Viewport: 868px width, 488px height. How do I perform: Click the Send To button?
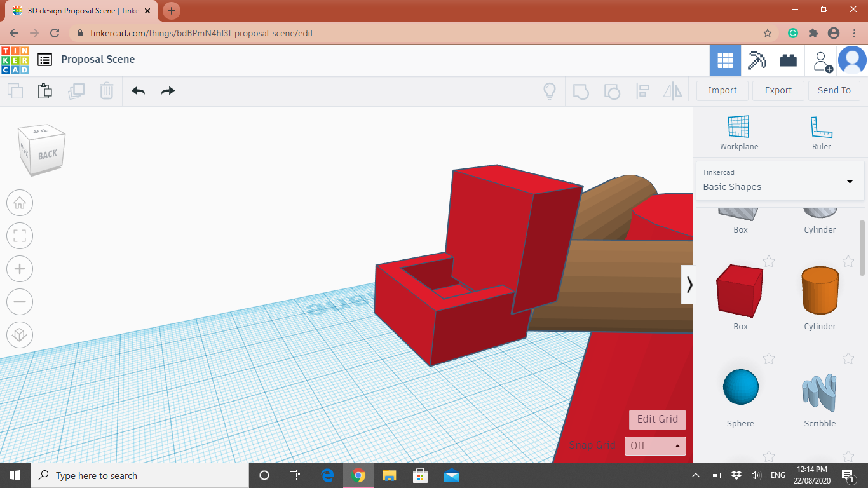(x=834, y=90)
